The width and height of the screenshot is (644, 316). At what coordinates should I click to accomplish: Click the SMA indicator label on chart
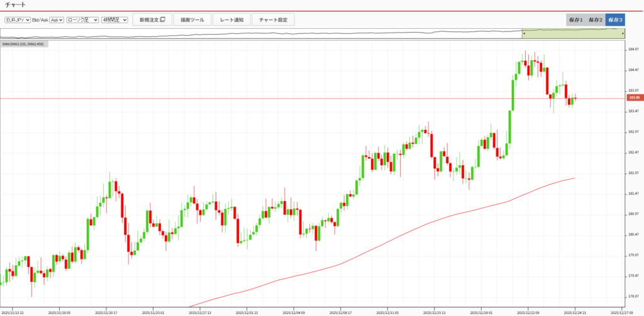click(22, 45)
